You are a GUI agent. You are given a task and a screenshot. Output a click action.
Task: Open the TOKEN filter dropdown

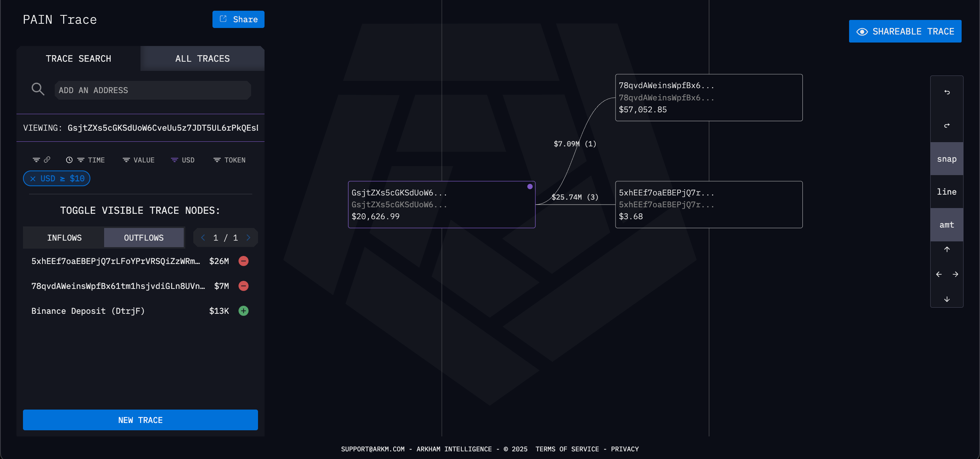(x=229, y=160)
